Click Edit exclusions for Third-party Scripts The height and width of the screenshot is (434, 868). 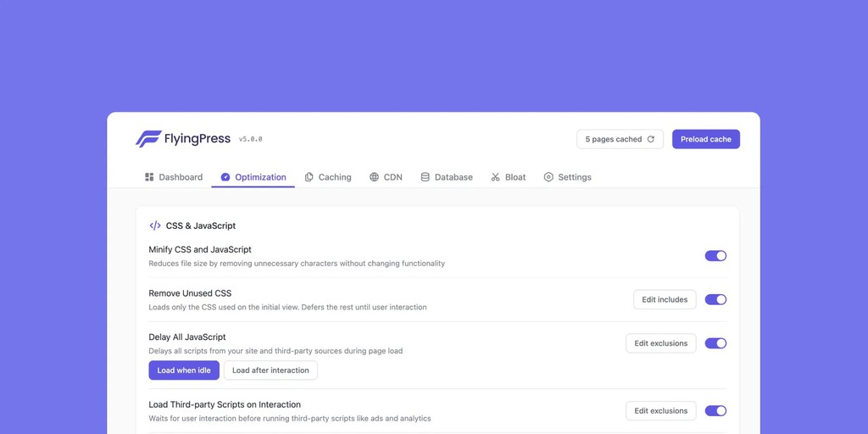pyautogui.click(x=661, y=411)
